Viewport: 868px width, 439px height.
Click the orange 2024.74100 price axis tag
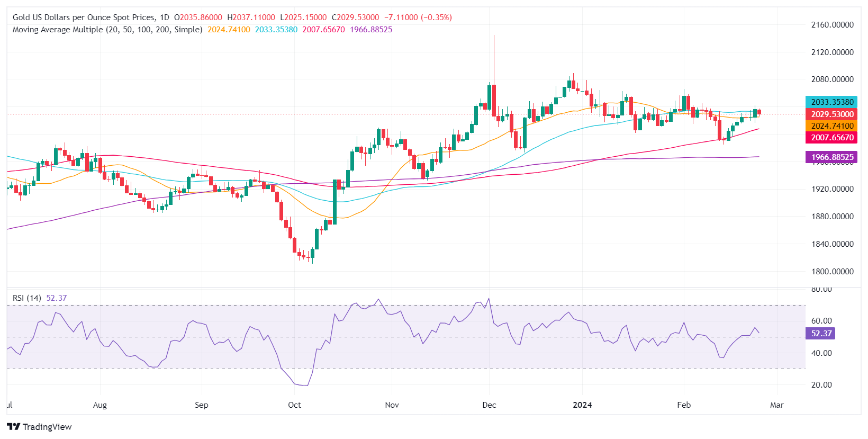[832, 126]
